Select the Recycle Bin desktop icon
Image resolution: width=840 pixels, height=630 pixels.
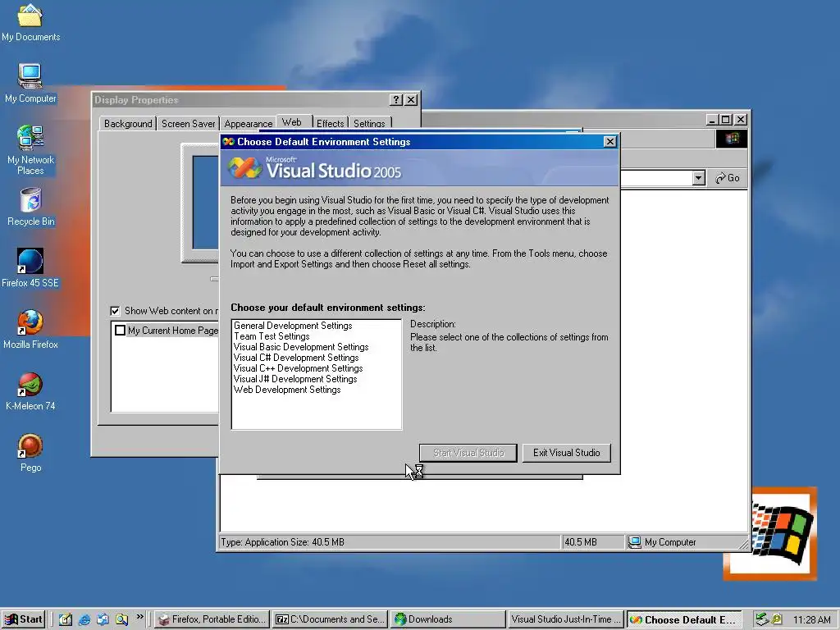click(30, 207)
